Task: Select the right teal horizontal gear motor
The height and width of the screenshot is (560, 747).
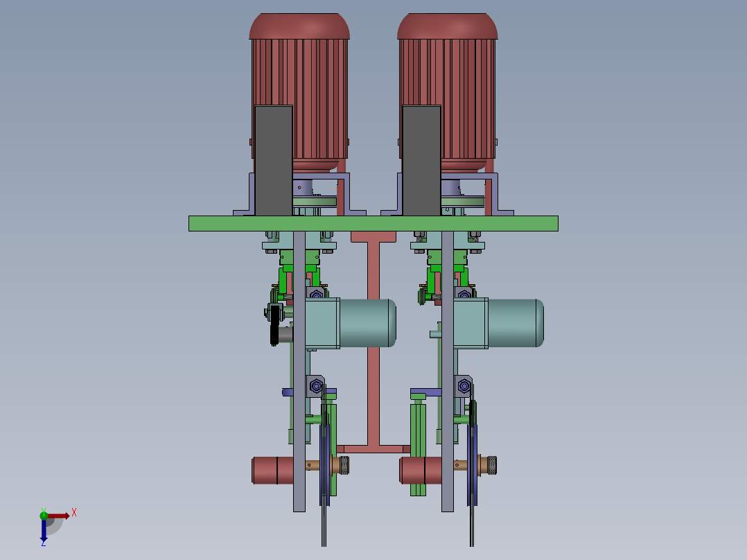Action: point(498,323)
